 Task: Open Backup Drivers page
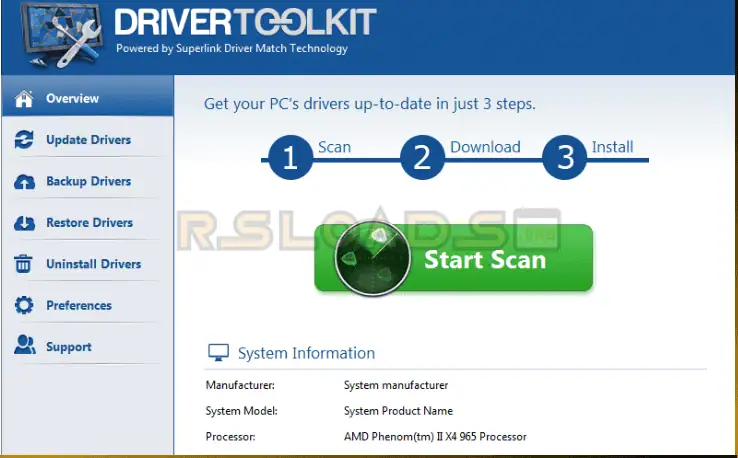pyautogui.click(x=88, y=181)
